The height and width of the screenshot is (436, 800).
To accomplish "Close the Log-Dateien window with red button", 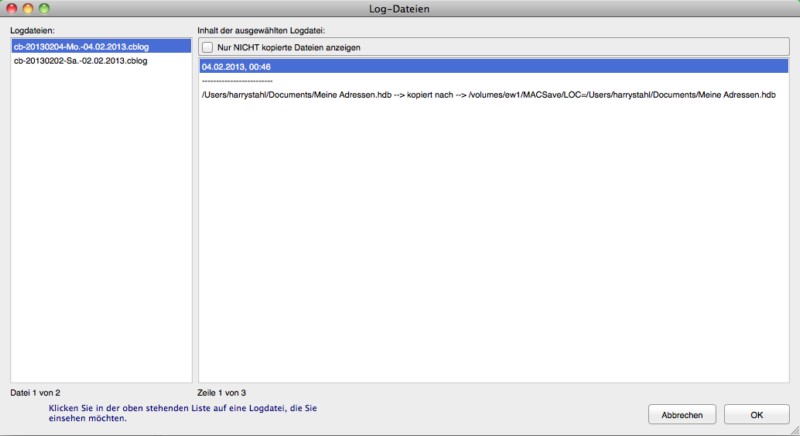I will point(12,8).
